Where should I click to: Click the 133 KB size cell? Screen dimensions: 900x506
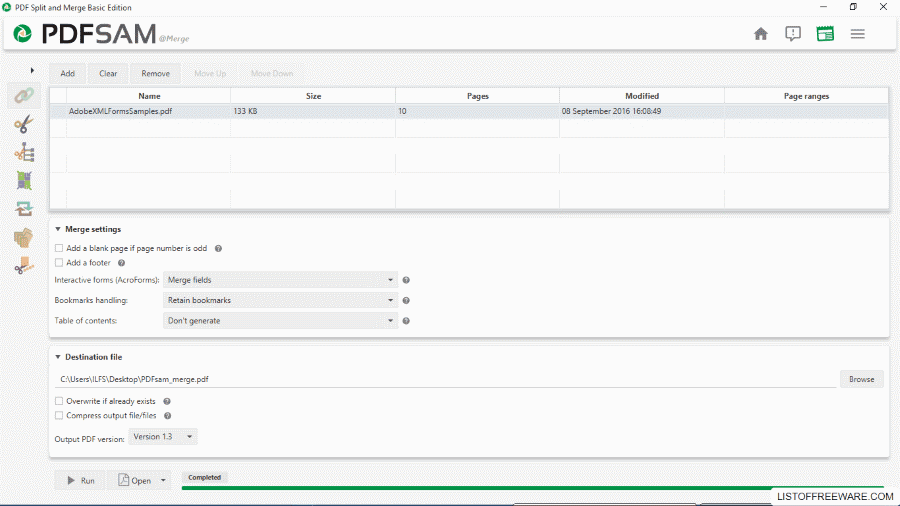[313, 111]
